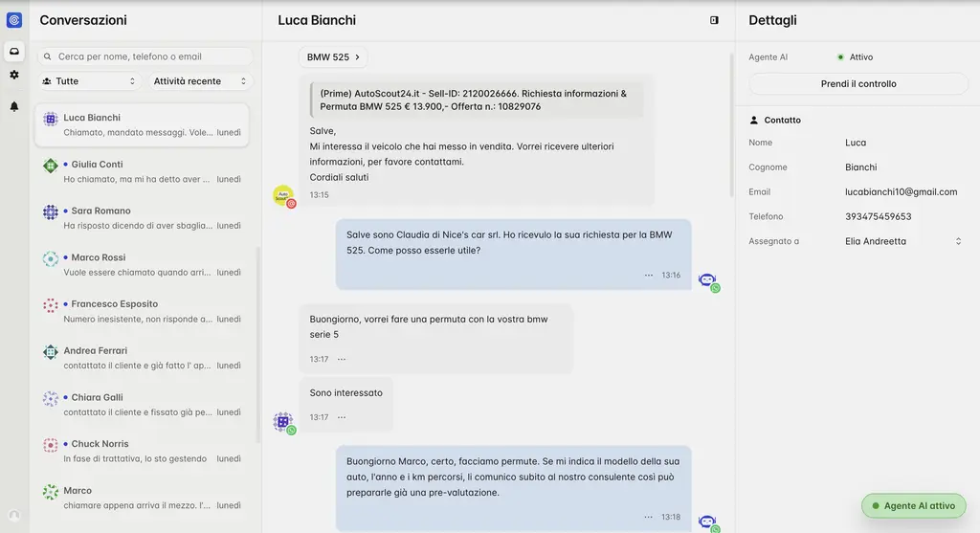Viewport: 980px width, 533px height.
Task: Open options dots on Sono interessato message
Action: (x=342, y=417)
